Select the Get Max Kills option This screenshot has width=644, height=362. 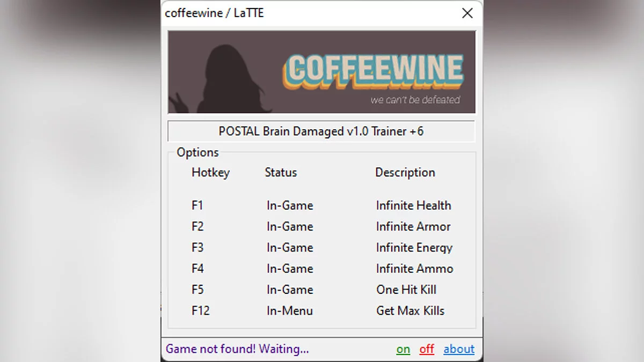[410, 311]
